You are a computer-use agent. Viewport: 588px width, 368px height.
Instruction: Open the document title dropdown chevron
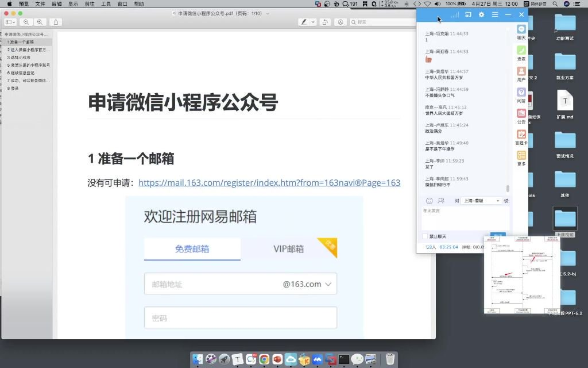(x=268, y=14)
